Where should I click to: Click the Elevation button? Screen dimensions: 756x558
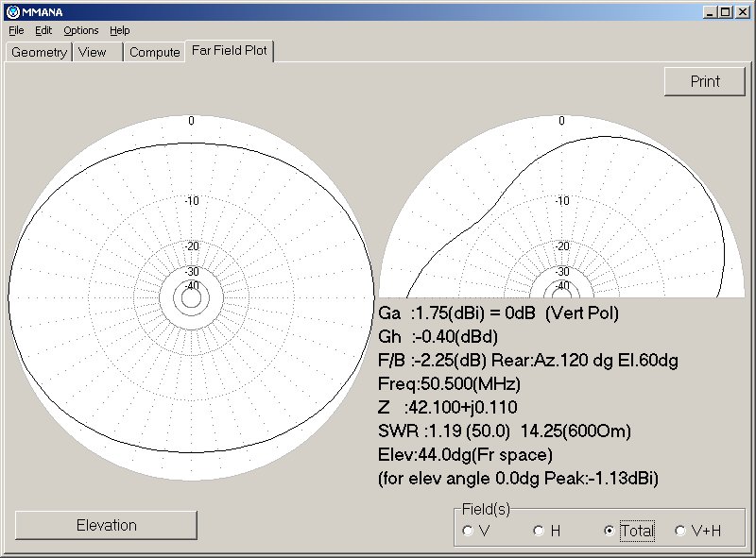click(x=106, y=525)
